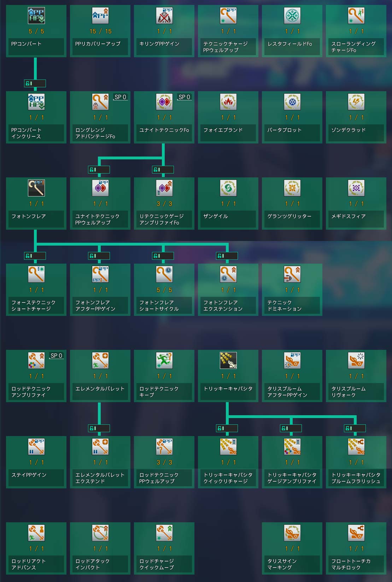The width and height of the screenshot is (392, 582).
Task: Select the フォトンフレア rod icon
Action: pos(36,188)
